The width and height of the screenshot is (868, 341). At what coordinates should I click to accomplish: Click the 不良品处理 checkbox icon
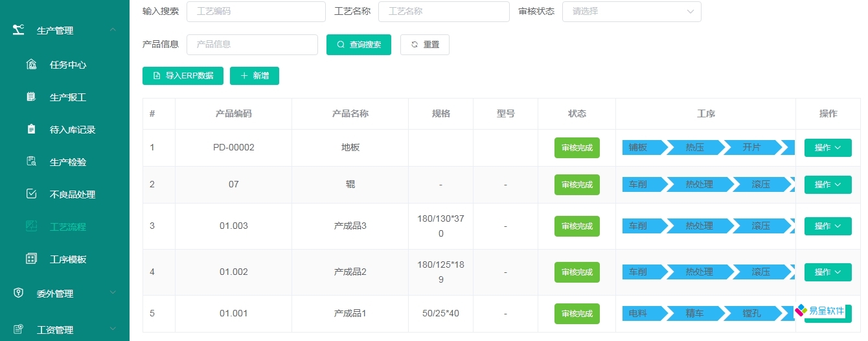click(x=31, y=194)
